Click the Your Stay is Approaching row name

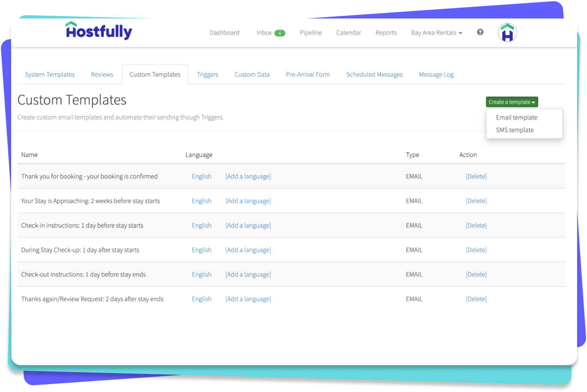pyautogui.click(x=91, y=201)
